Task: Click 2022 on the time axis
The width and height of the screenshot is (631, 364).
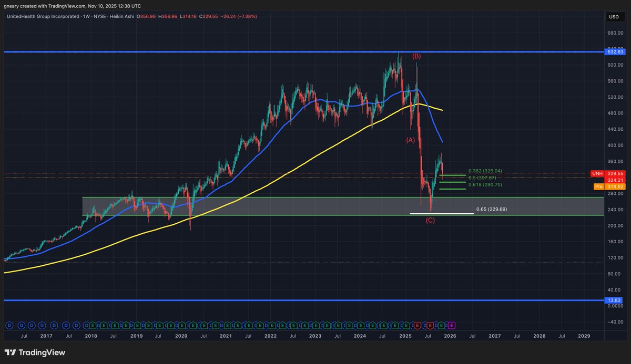Action: pos(270,335)
